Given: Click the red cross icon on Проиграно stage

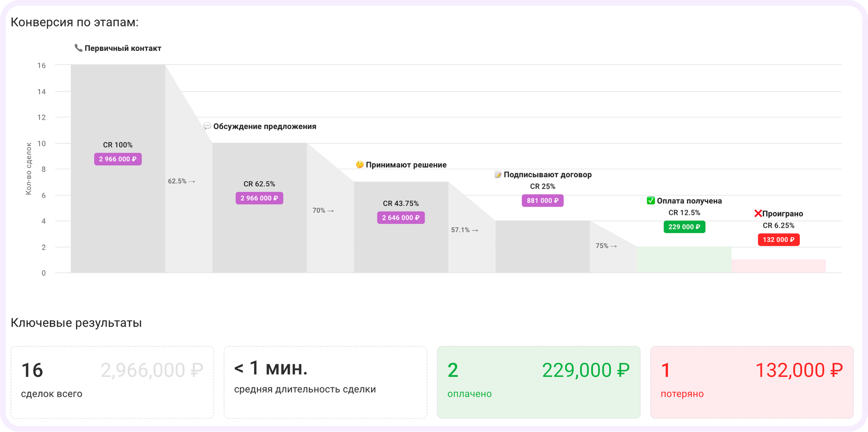Looking at the screenshot, I should click(x=758, y=213).
